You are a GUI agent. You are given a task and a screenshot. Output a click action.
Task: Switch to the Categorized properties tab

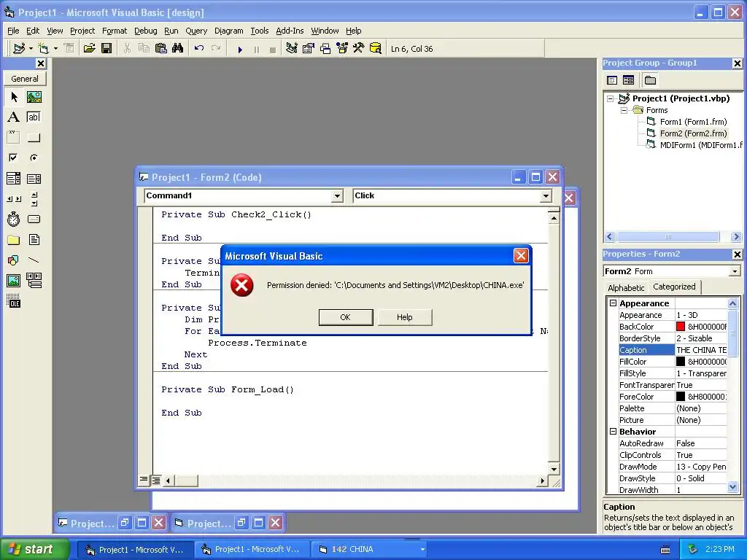coord(674,287)
